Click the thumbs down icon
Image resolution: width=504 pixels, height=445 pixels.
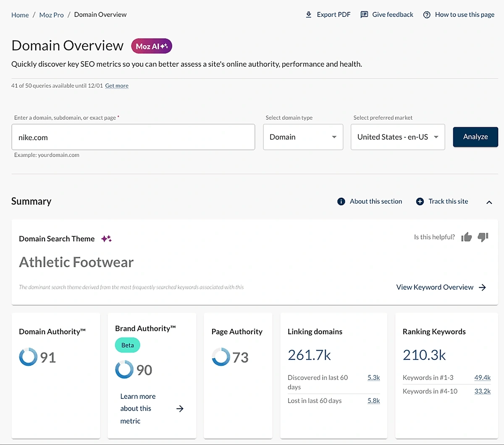pos(483,237)
